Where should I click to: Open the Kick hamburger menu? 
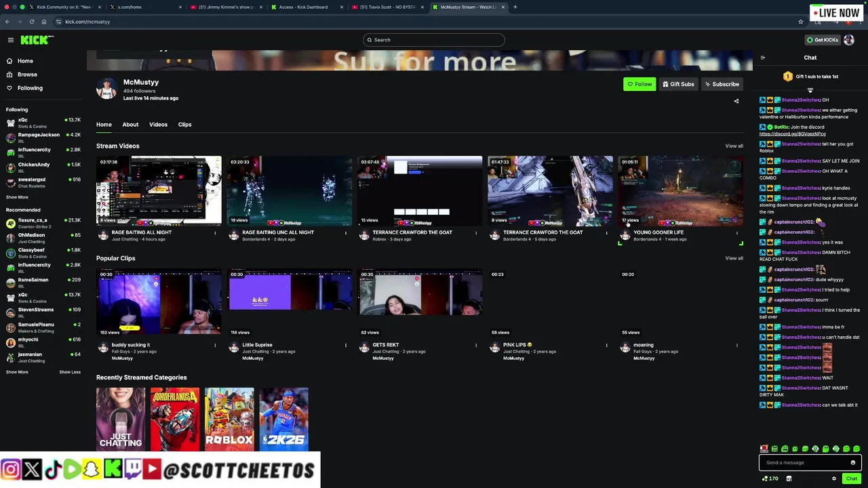10,40
